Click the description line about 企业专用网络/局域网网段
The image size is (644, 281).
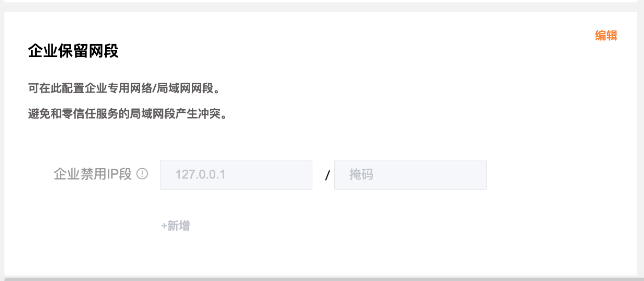124,89
